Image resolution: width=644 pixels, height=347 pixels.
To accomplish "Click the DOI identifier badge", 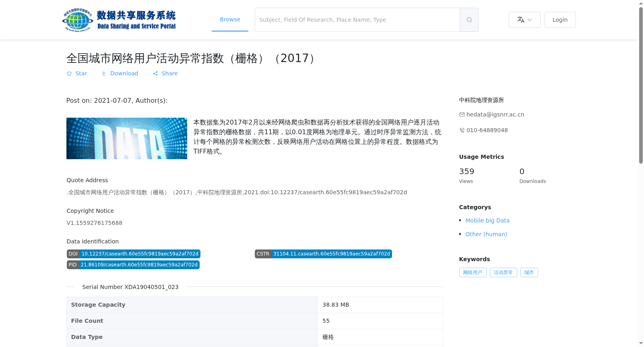I will tap(134, 254).
